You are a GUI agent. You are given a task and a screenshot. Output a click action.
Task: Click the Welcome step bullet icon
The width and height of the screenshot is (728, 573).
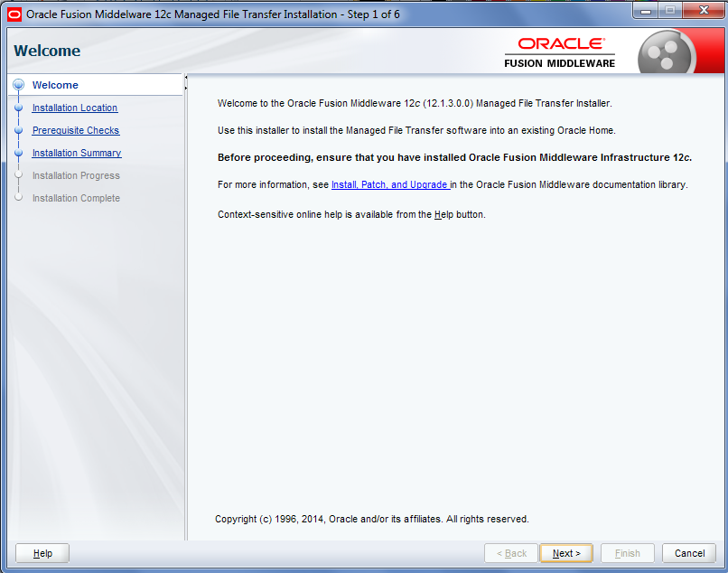[x=19, y=85]
